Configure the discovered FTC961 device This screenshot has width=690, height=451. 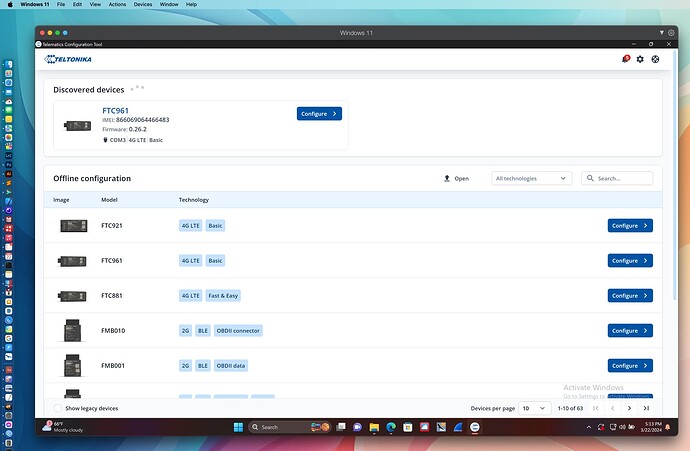pyautogui.click(x=319, y=114)
